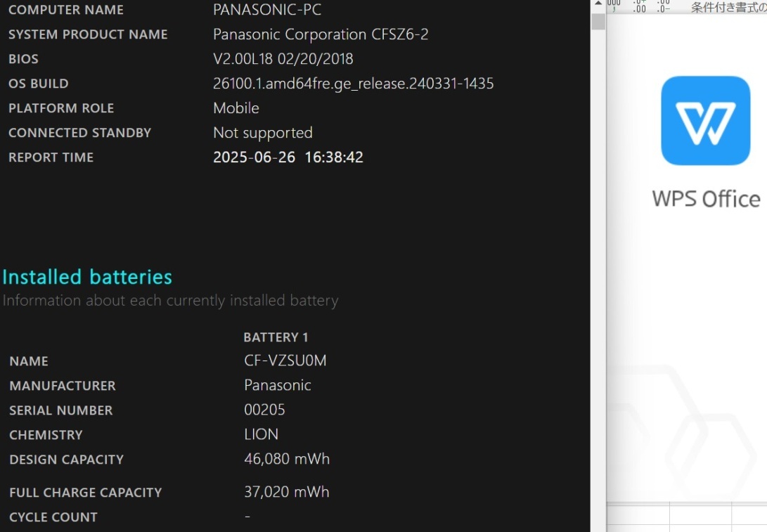Click the WPS Office text on splash screen
The image size is (767, 532).
[x=706, y=199]
